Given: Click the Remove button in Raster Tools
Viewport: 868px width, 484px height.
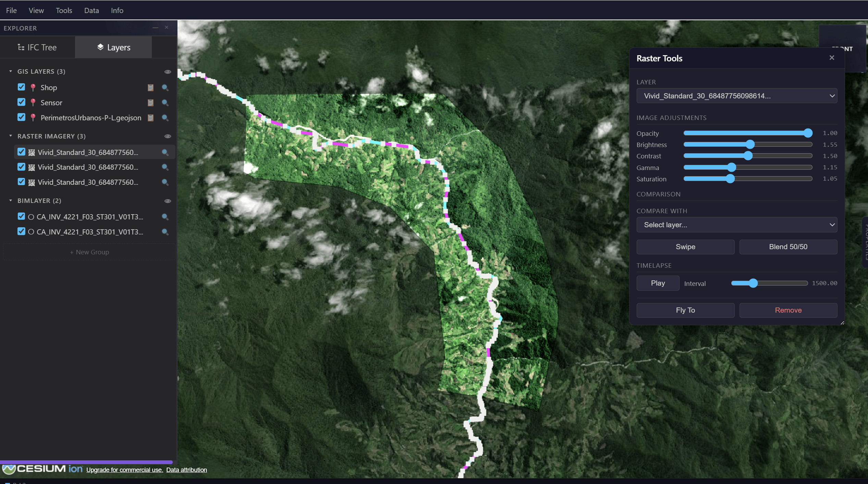Looking at the screenshot, I should point(788,310).
